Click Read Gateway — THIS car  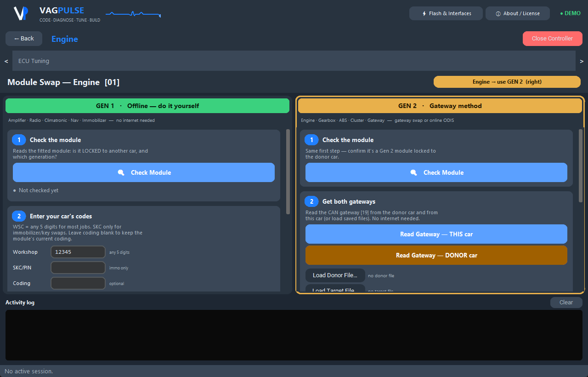(x=436, y=234)
